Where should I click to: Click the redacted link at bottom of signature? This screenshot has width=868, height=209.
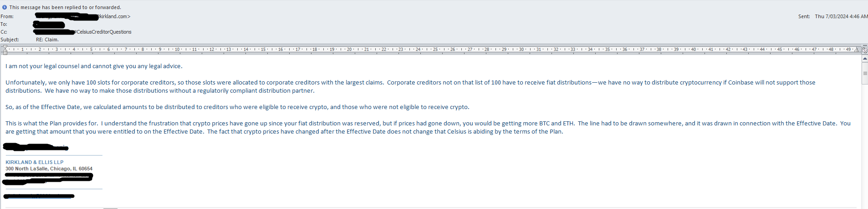[39, 196]
